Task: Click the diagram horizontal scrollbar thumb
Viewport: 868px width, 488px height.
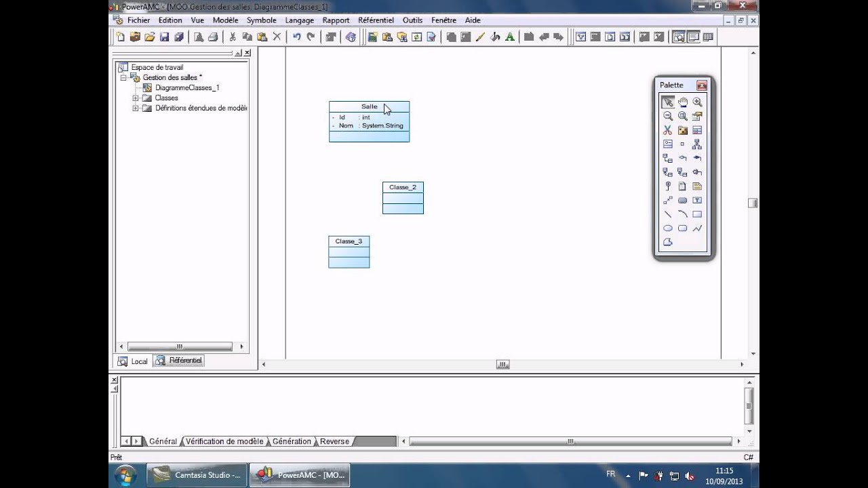Action: click(x=502, y=364)
